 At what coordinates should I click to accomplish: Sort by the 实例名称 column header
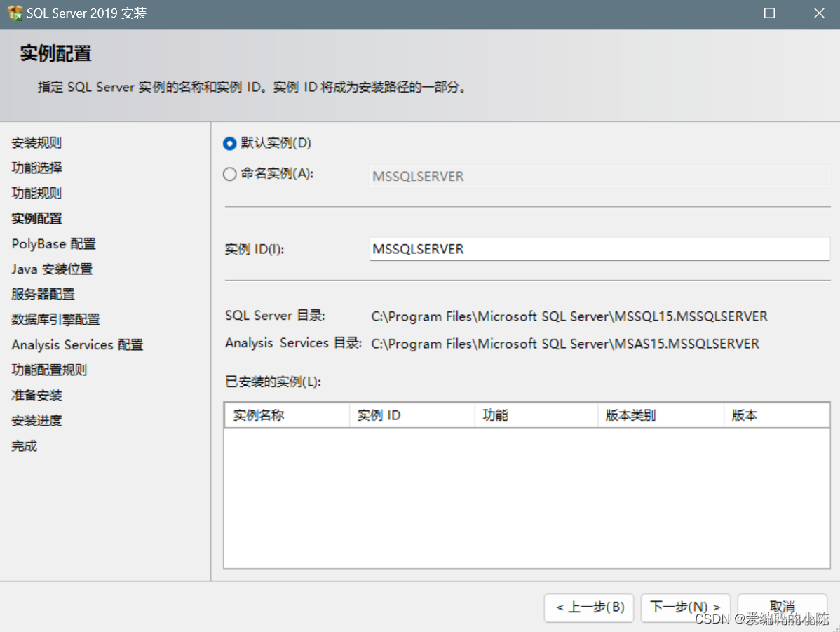pos(287,415)
